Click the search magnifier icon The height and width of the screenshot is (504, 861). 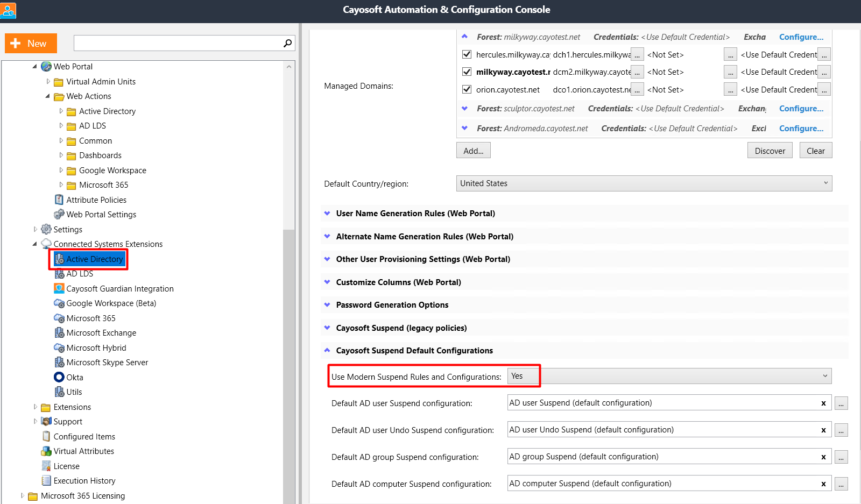pyautogui.click(x=288, y=43)
